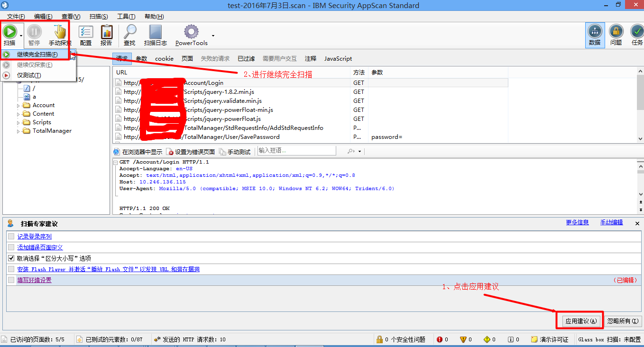Open the 编辑(E) menu
Image resolution: width=644 pixels, height=347 pixels.
pyautogui.click(x=43, y=17)
